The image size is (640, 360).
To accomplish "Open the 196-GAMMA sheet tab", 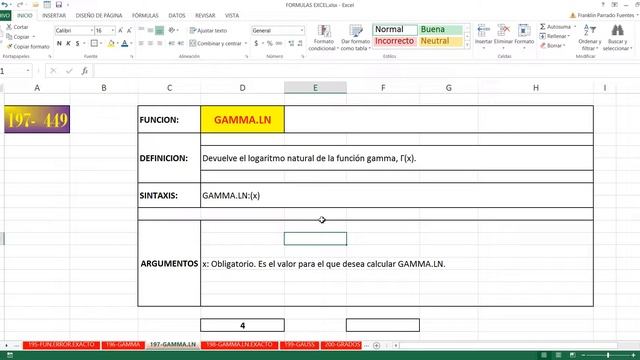I will point(123,345).
